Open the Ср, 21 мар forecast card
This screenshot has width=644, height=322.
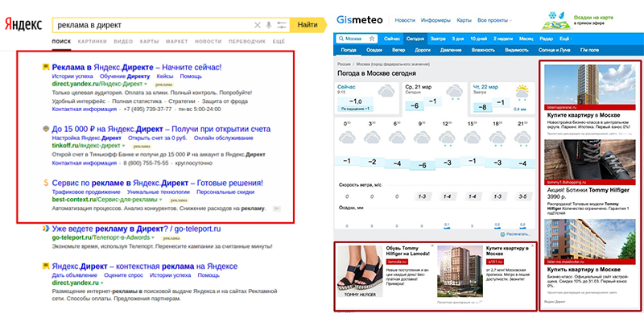[435, 98]
